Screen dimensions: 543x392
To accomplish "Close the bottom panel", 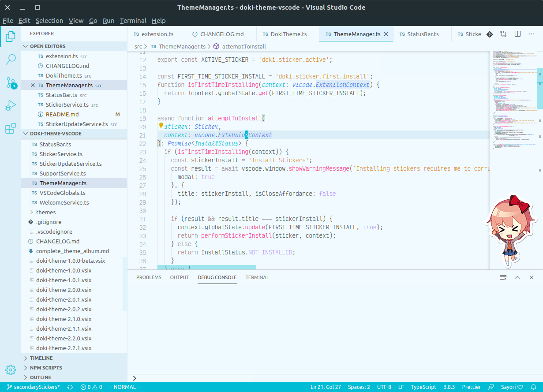I will (532, 277).
